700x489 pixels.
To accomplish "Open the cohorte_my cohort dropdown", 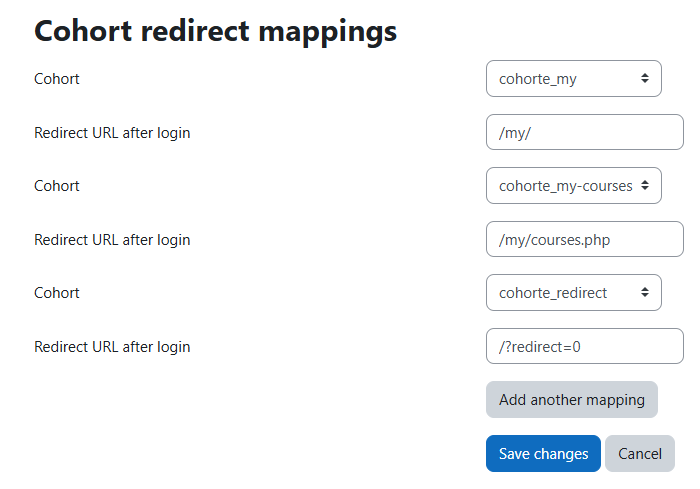I will click(x=574, y=79).
